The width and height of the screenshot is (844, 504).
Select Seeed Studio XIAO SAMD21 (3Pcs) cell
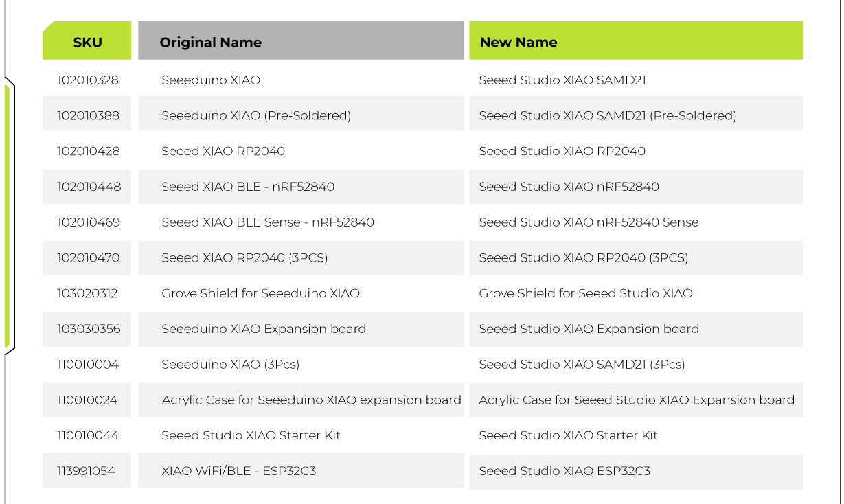pyautogui.click(x=582, y=365)
